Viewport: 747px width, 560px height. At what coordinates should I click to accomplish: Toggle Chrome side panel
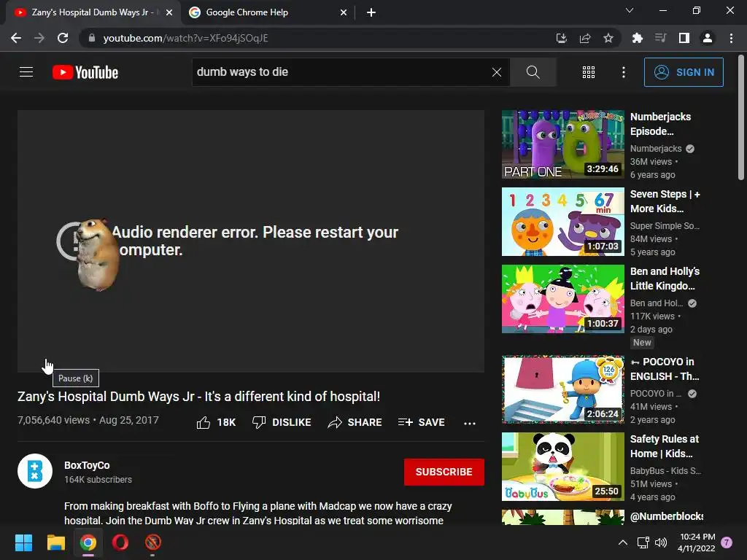click(x=684, y=38)
